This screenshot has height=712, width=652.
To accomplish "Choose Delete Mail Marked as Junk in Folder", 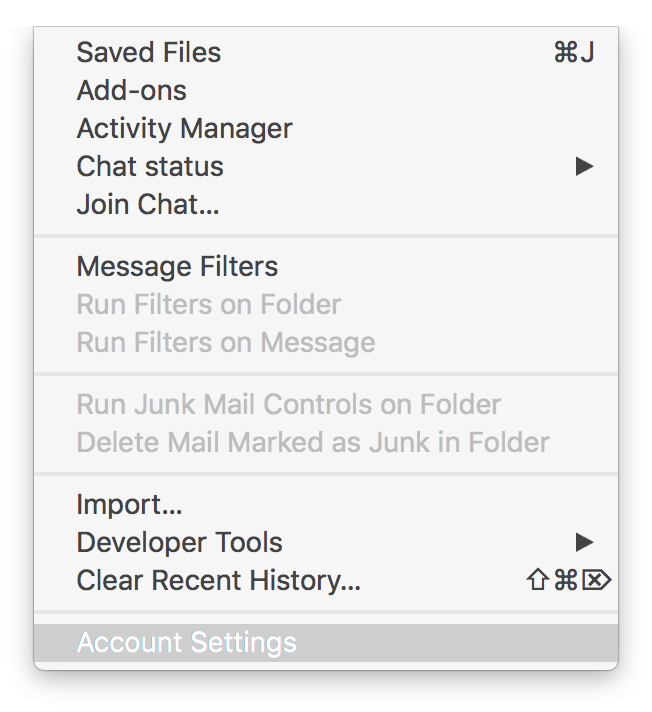I will pos(326,442).
